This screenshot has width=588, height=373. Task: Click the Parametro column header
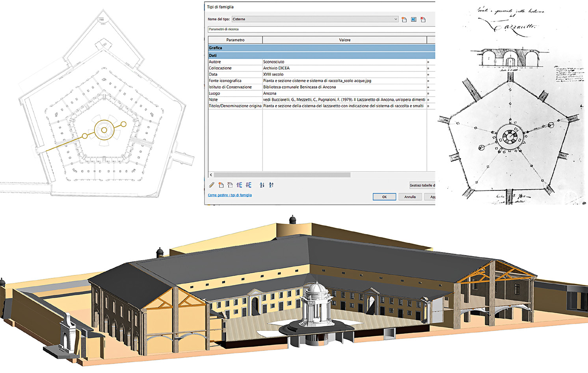tap(235, 40)
